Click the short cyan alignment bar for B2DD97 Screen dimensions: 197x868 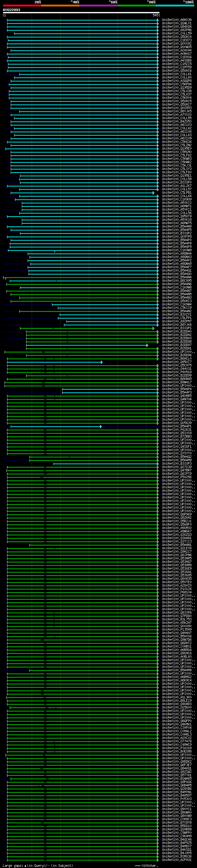(87, 345)
